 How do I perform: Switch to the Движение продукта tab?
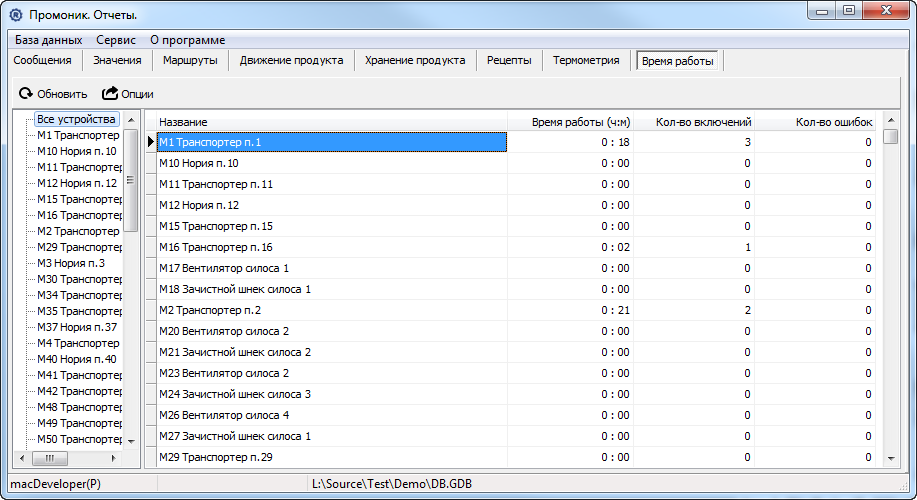[x=291, y=60]
